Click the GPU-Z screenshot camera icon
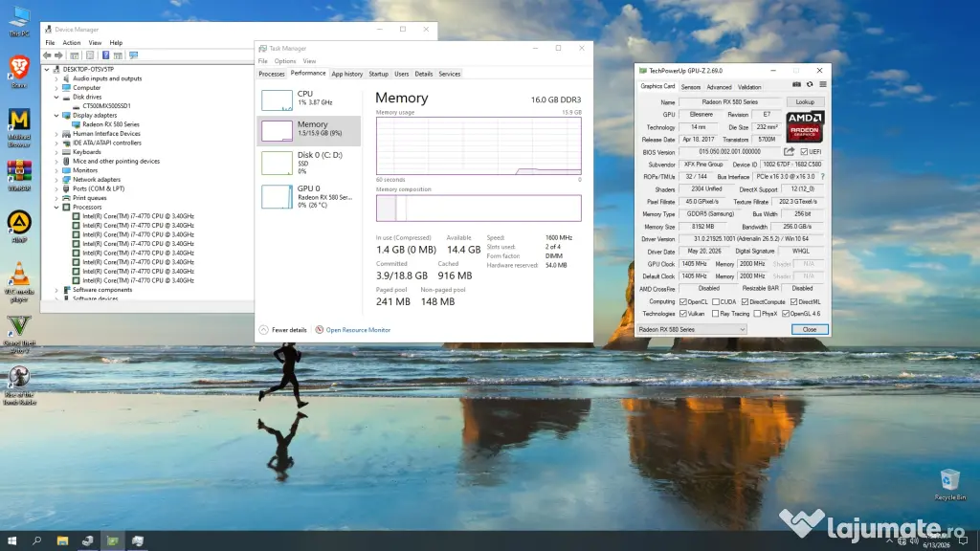This screenshot has height=551, width=980. (x=796, y=84)
